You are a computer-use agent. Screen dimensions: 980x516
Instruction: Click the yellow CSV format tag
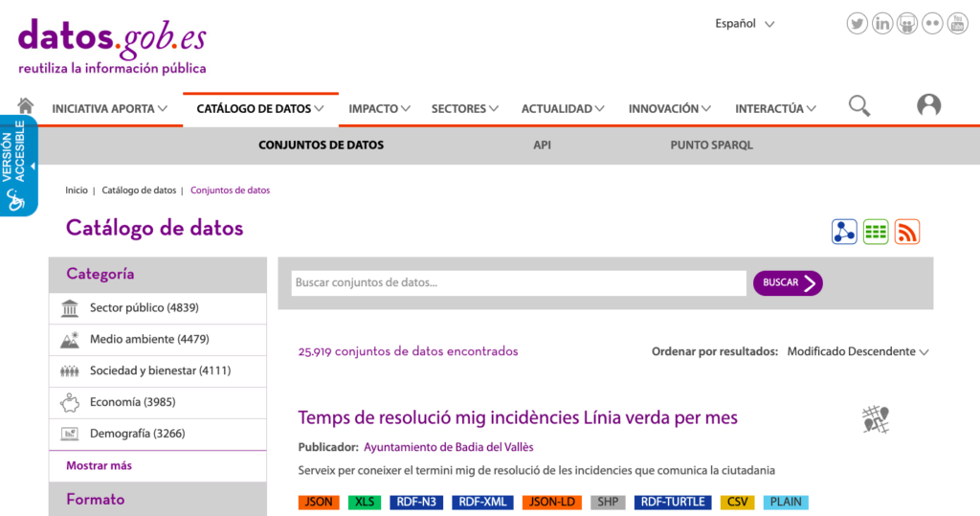738,502
